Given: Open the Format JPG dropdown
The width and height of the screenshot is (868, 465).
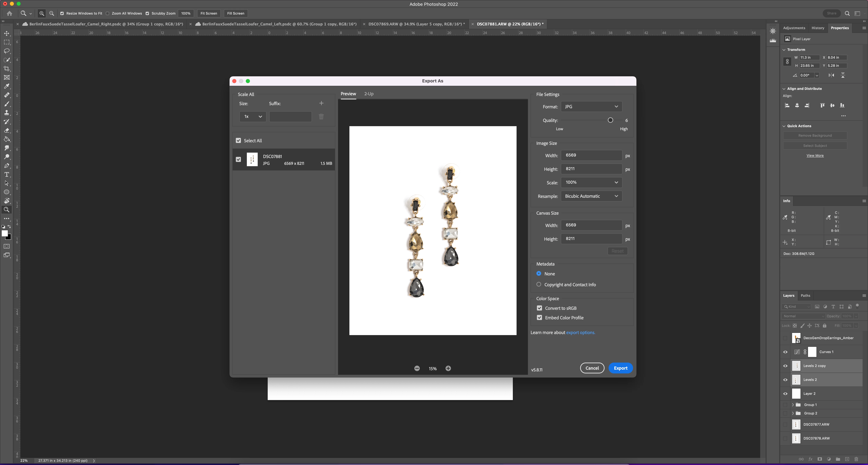Looking at the screenshot, I should click(x=591, y=106).
